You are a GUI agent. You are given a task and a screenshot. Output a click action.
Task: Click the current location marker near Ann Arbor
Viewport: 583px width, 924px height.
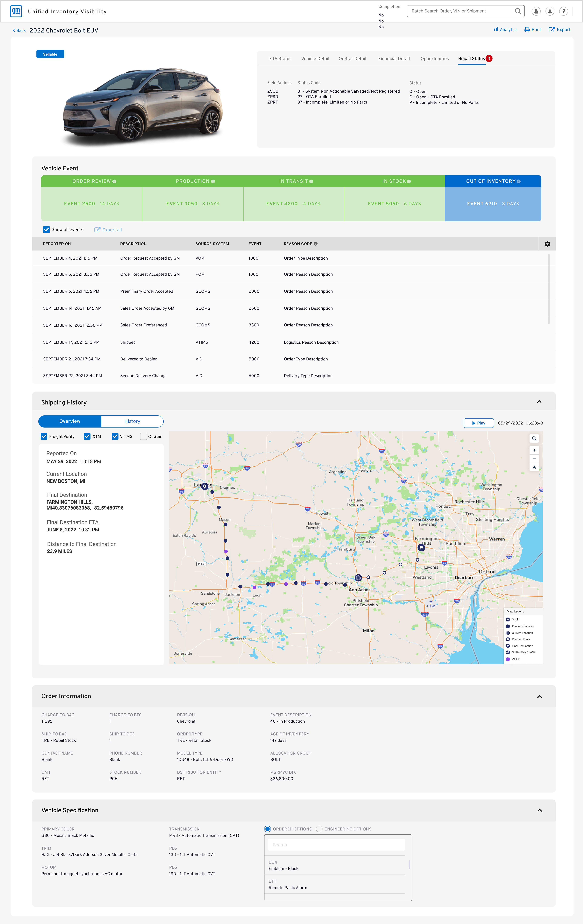tap(358, 578)
